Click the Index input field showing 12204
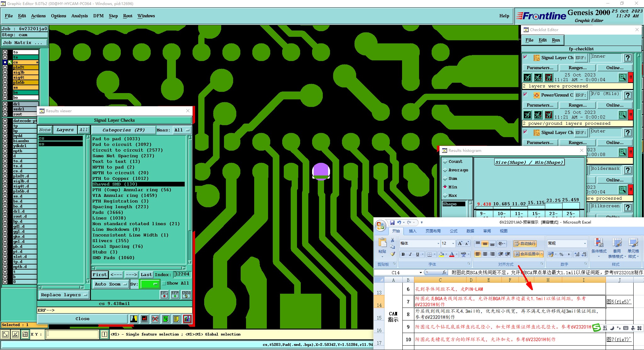The height and width of the screenshot is (350, 644). tap(182, 275)
